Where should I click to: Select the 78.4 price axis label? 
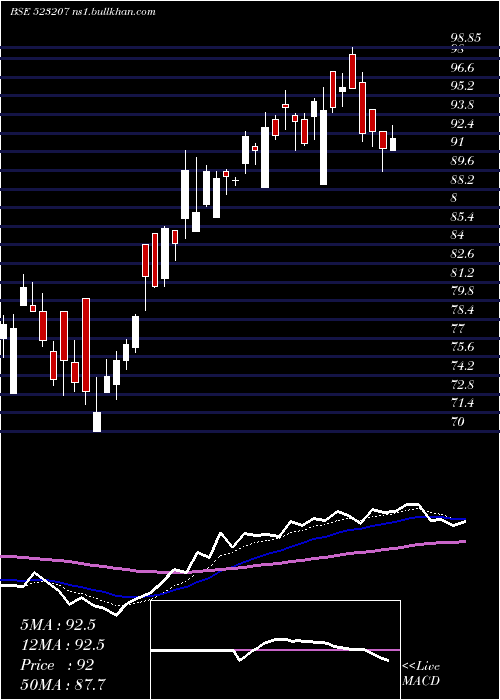pyautogui.click(x=462, y=310)
